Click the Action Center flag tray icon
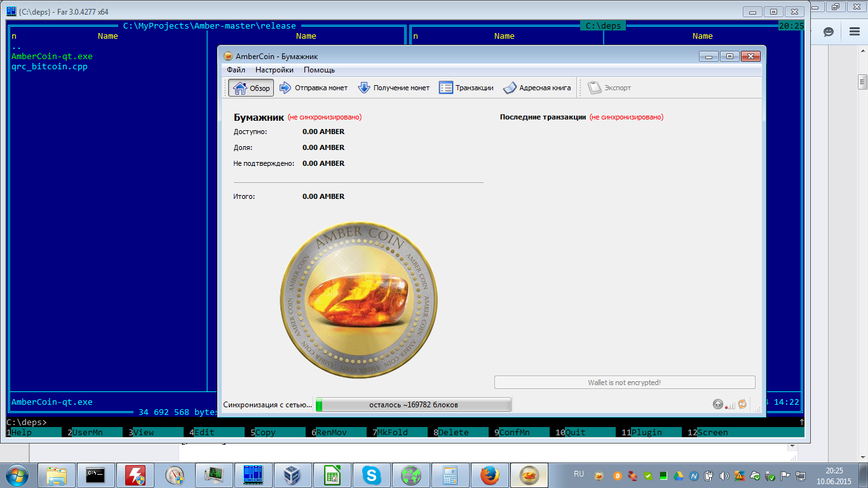The image size is (868, 488). [785, 475]
